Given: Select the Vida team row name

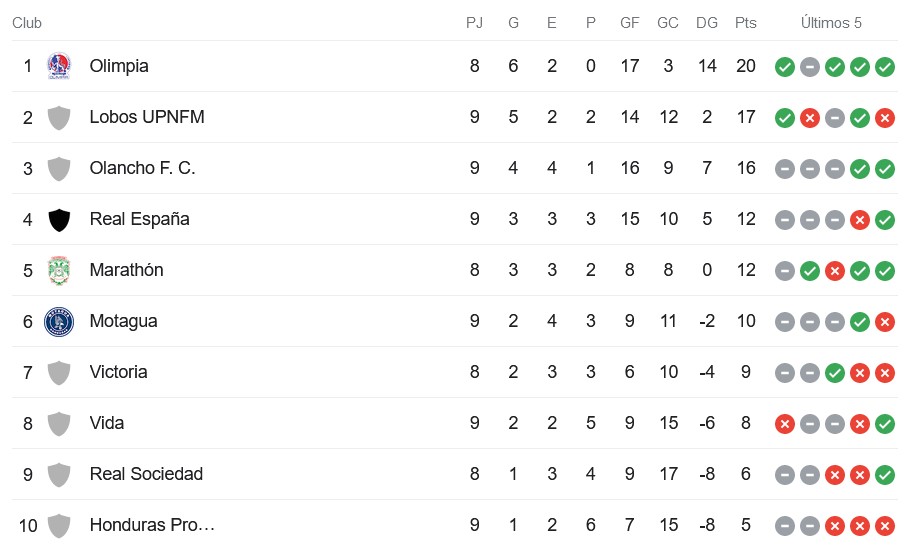Looking at the screenshot, I should coord(106,423).
